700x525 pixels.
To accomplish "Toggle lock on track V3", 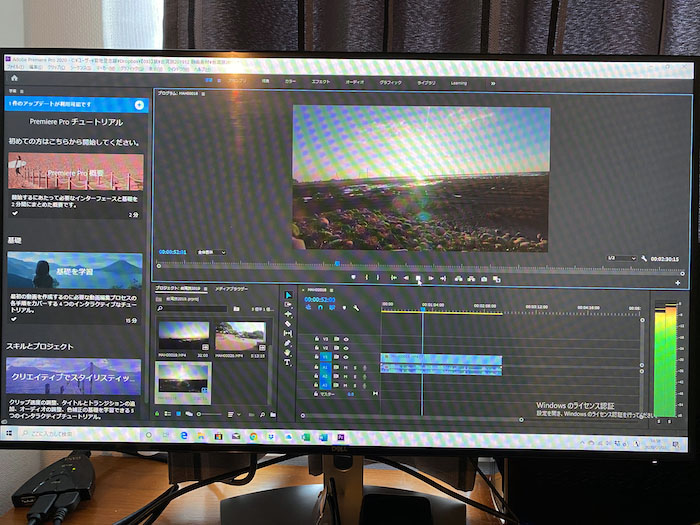I will 316,339.
